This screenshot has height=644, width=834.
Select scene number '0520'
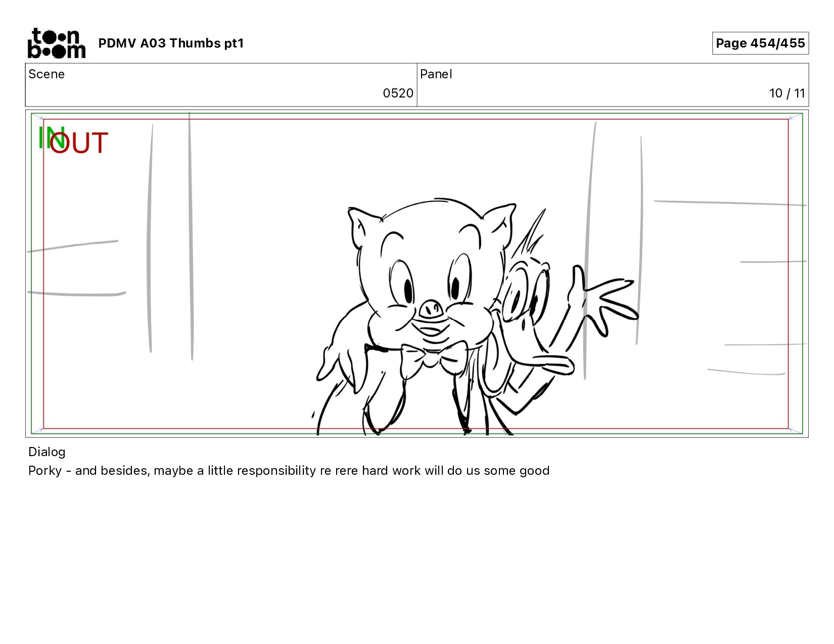click(x=398, y=93)
